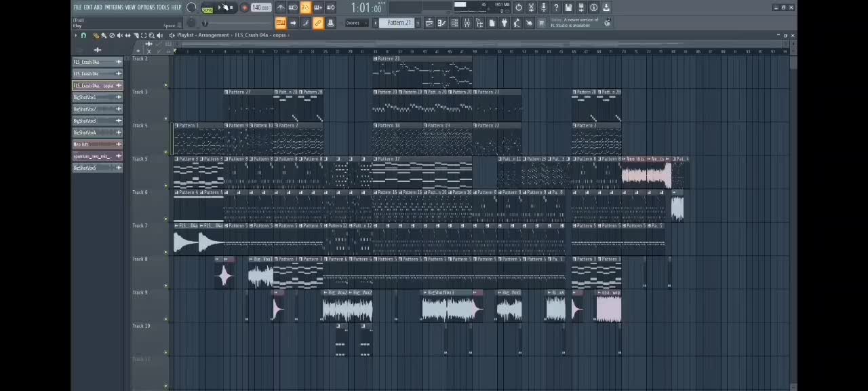The width and height of the screenshot is (868, 391).
Task: Open the HELP menu
Action: [176, 7]
